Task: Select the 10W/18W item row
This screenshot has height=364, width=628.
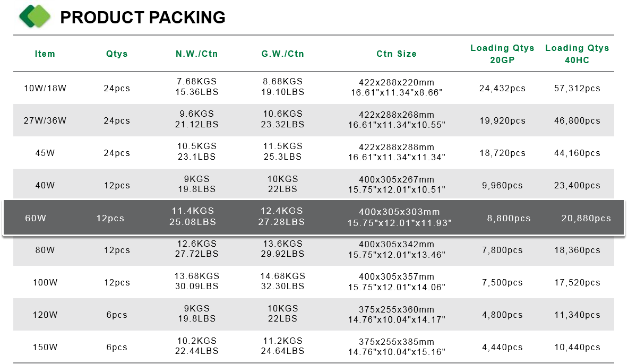Action: 314,88
